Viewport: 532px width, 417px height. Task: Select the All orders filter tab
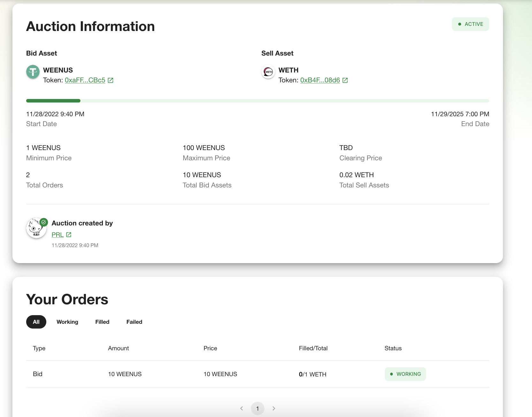pyautogui.click(x=36, y=322)
